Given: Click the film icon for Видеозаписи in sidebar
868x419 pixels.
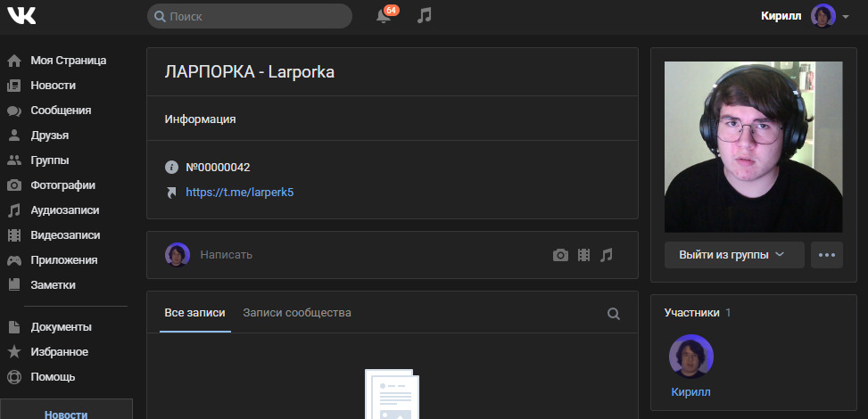Looking at the screenshot, I should tap(14, 235).
